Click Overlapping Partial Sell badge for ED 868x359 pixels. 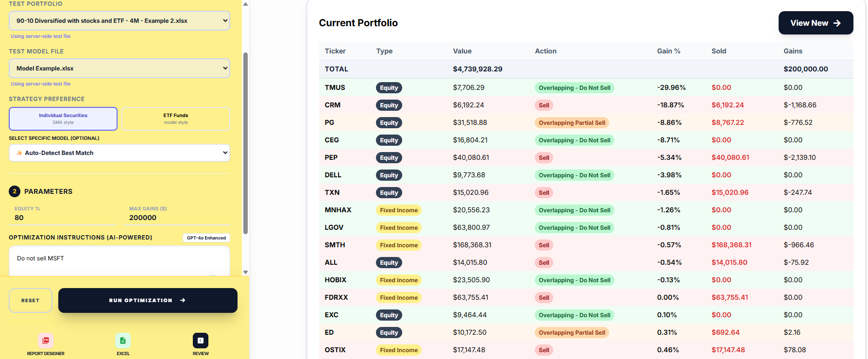tap(572, 333)
